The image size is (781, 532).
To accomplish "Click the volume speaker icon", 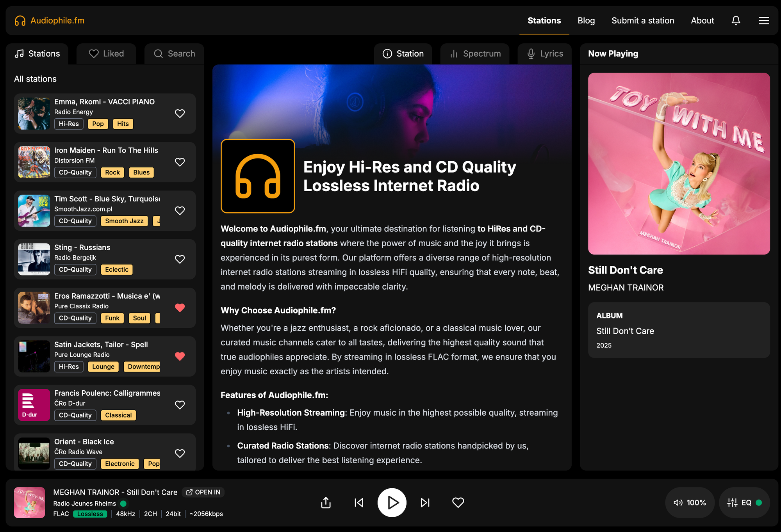I will (x=678, y=503).
